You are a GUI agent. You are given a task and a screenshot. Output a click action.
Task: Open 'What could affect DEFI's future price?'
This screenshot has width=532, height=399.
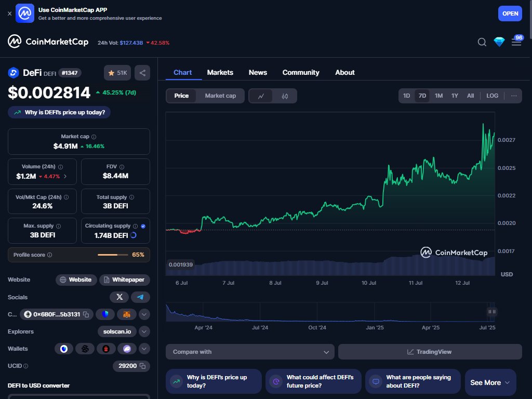click(x=313, y=381)
